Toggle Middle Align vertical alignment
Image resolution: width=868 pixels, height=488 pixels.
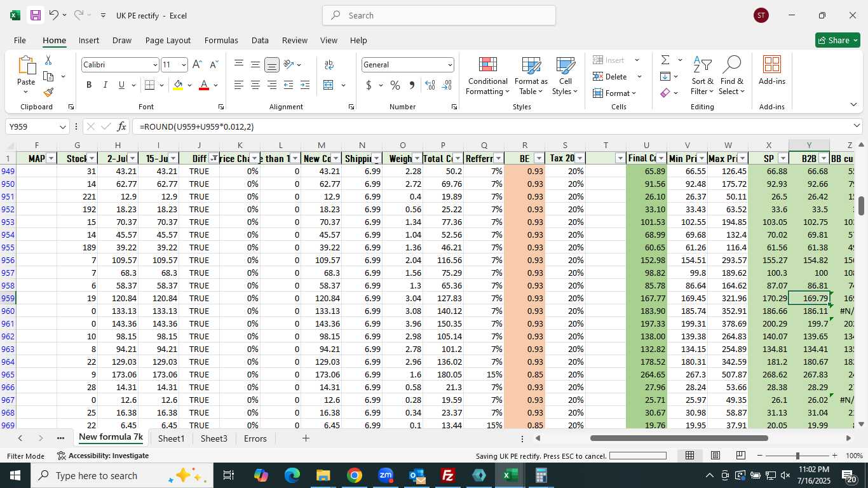(255, 64)
